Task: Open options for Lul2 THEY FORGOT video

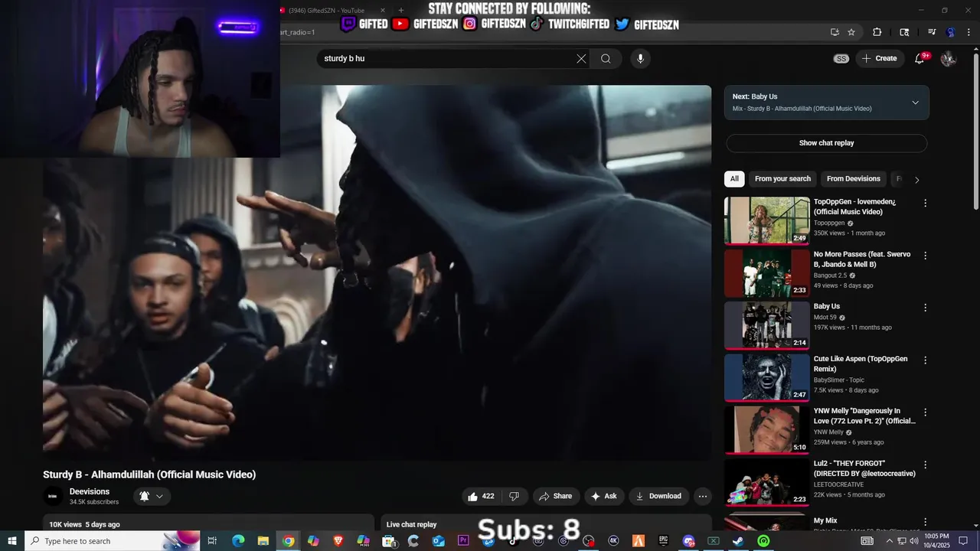Action: pyautogui.click(x=925, y=465)
